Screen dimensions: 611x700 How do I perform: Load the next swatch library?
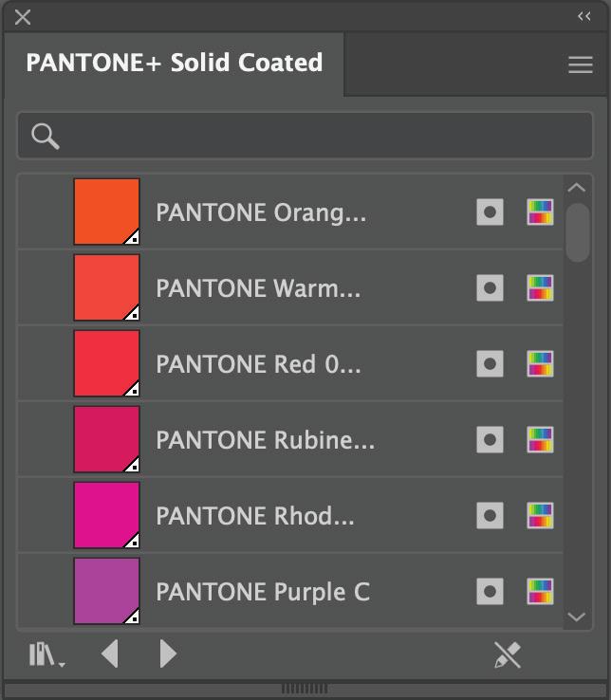click(168, 654)
